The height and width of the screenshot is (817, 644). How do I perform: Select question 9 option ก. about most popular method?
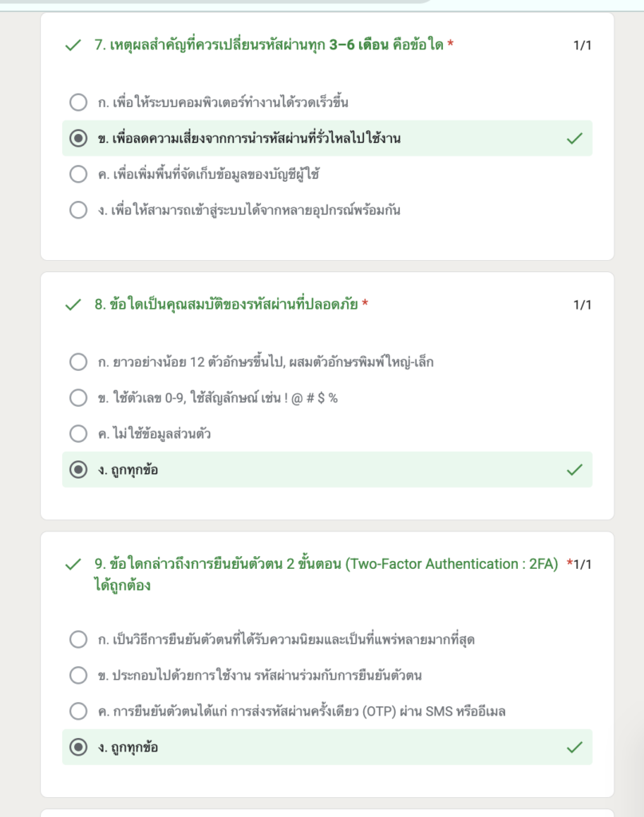[x=78, y=639]
